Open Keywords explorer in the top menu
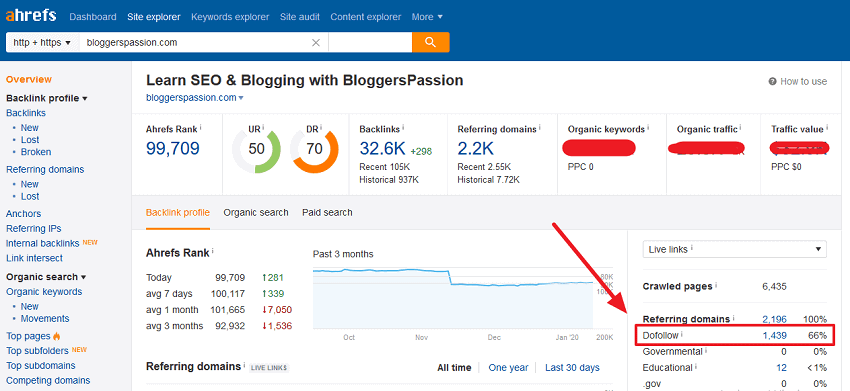The image size is (850, 391). pyautogui.click(x=230, y=17)
